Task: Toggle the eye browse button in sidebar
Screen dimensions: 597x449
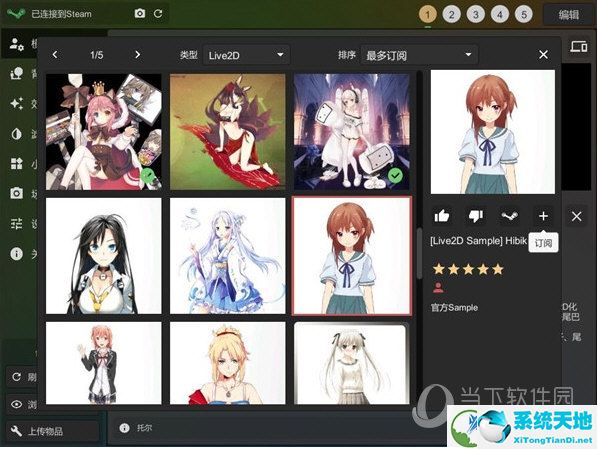Action: click(x=22, y=404)
